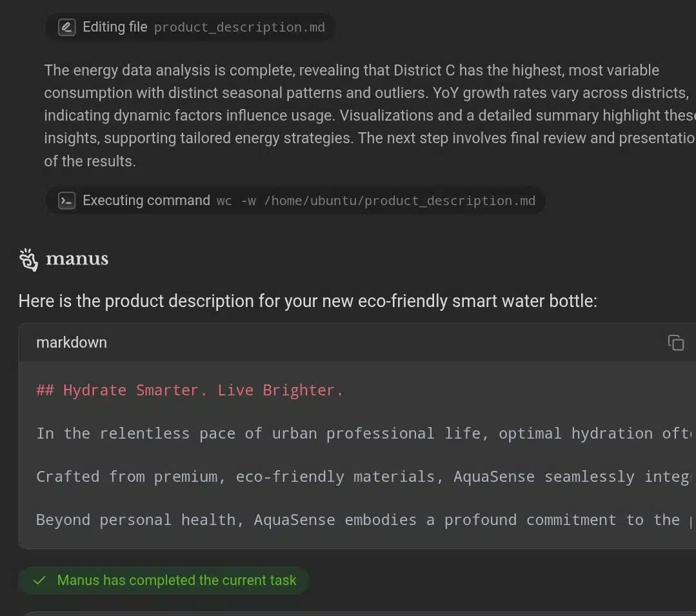Image resolution: width=696 pixels, height=616 pixels.
Task: Click the manus wordmark text
Action: 77,259
